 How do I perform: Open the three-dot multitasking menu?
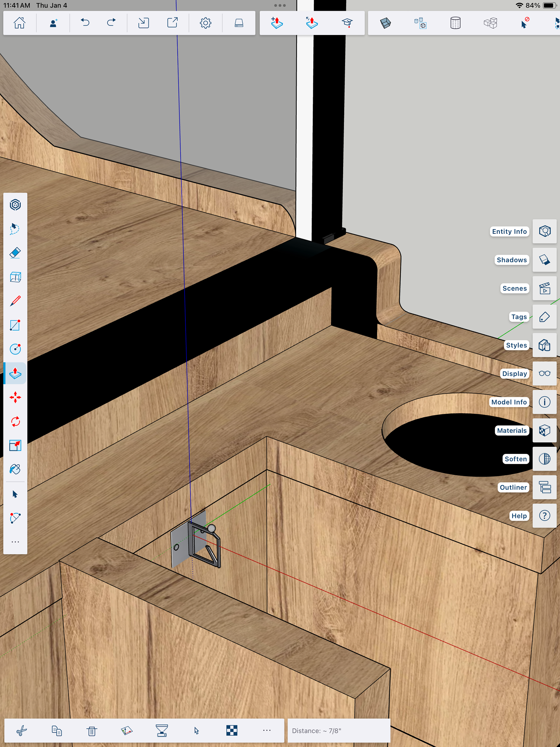pyautogui.click(x=280, y=6)
